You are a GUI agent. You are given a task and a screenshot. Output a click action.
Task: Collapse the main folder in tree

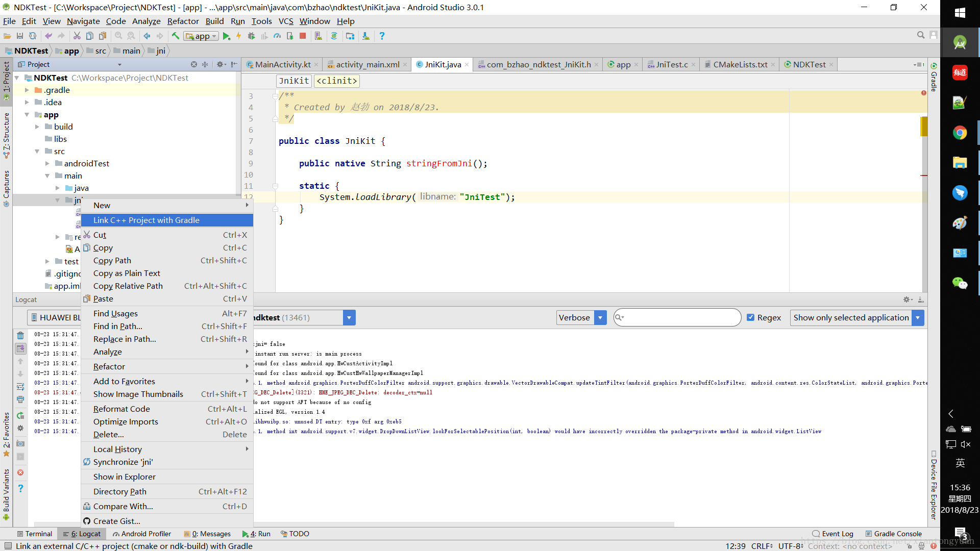pyautogui.click(x=47, y=176)
